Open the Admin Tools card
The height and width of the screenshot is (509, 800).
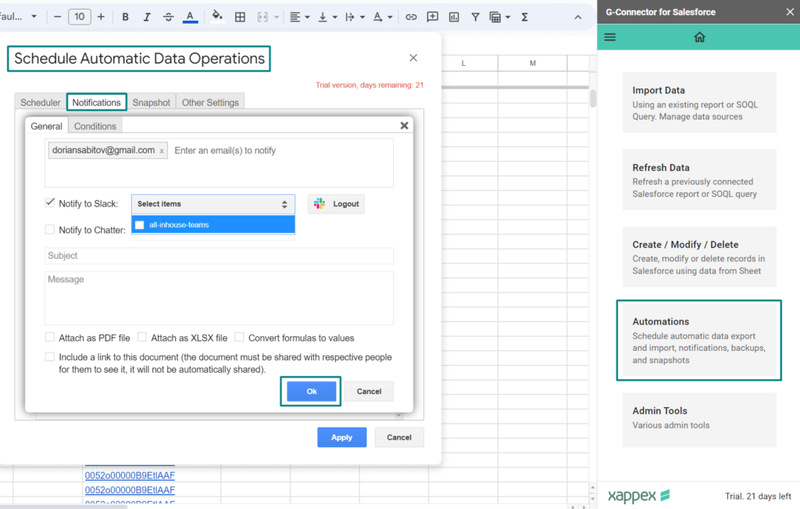[699, 420]
